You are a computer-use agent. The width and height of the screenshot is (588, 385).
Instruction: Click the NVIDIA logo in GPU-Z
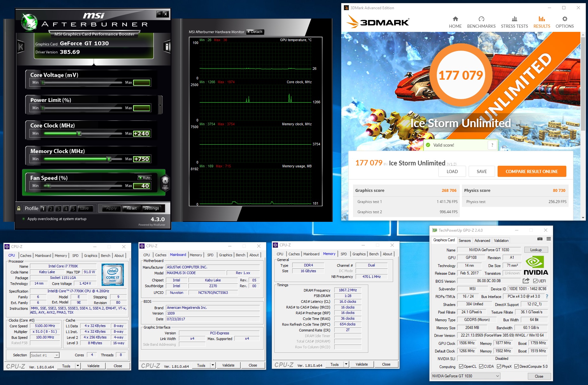click(x=536, y=265)
